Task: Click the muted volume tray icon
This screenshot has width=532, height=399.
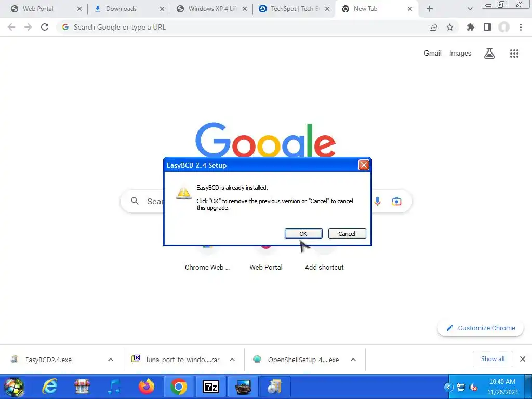Action: [x=473, y=387]
